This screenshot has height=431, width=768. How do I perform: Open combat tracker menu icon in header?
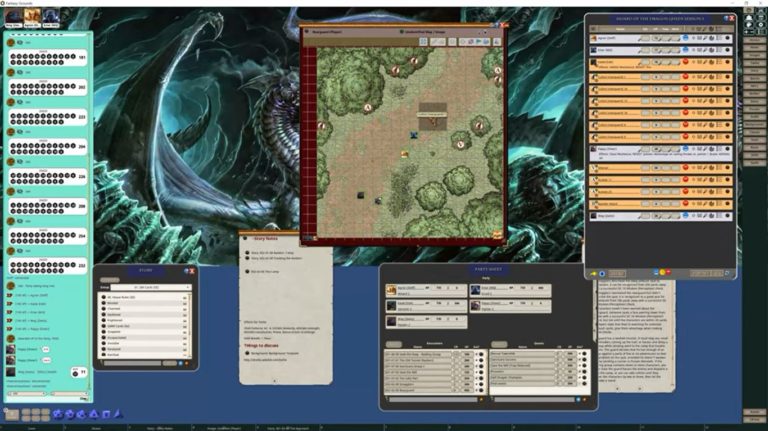(x=593, y=29)
